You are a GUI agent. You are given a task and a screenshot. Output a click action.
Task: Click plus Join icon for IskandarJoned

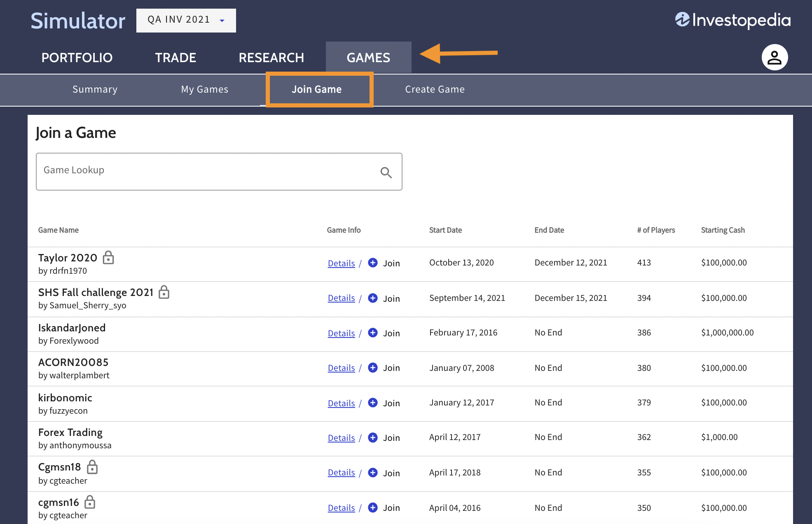(372, 333)
